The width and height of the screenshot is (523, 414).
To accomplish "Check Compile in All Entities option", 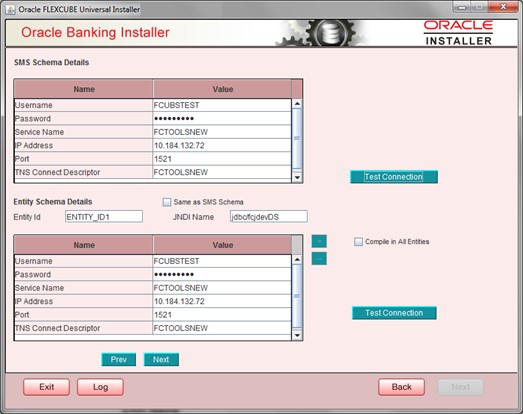I will tap(358, 242).
